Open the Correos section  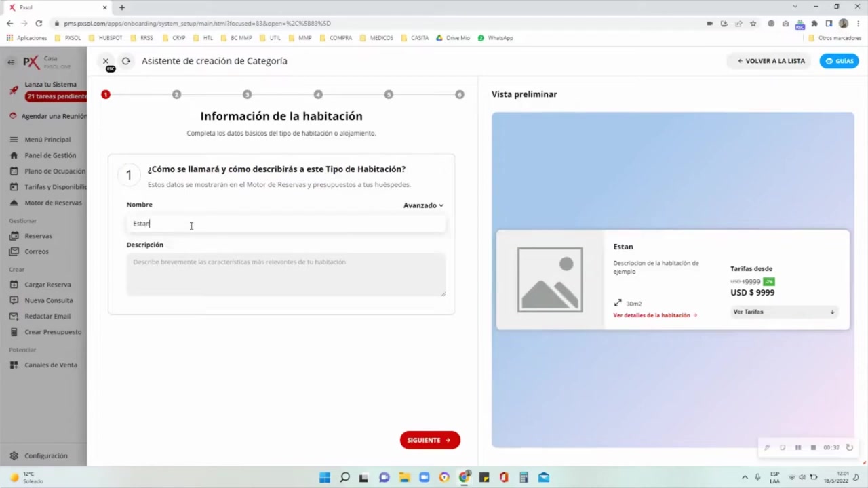pos(36,251)
